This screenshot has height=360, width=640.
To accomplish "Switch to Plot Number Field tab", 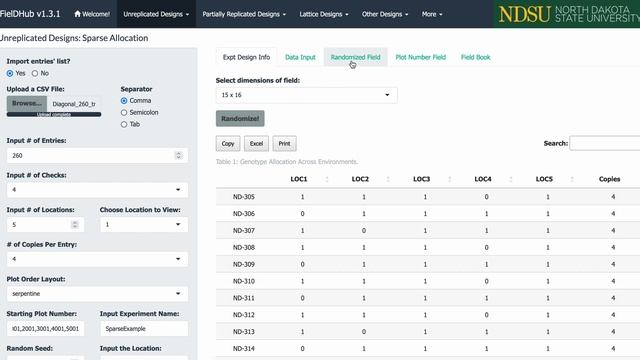I will click(421, 57).
